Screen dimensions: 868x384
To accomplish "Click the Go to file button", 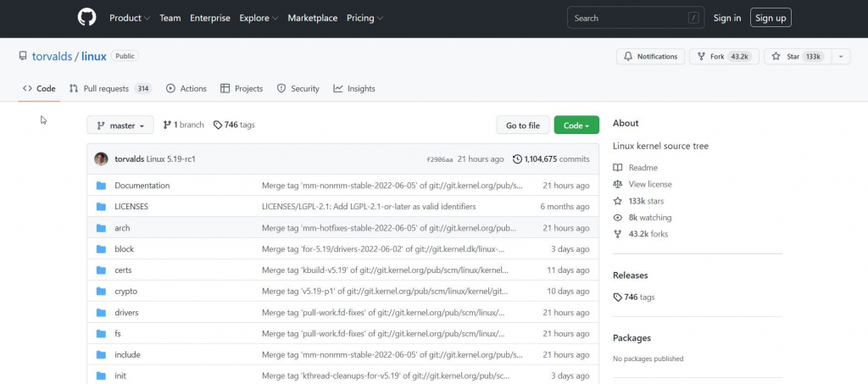I will coord(522,125).
